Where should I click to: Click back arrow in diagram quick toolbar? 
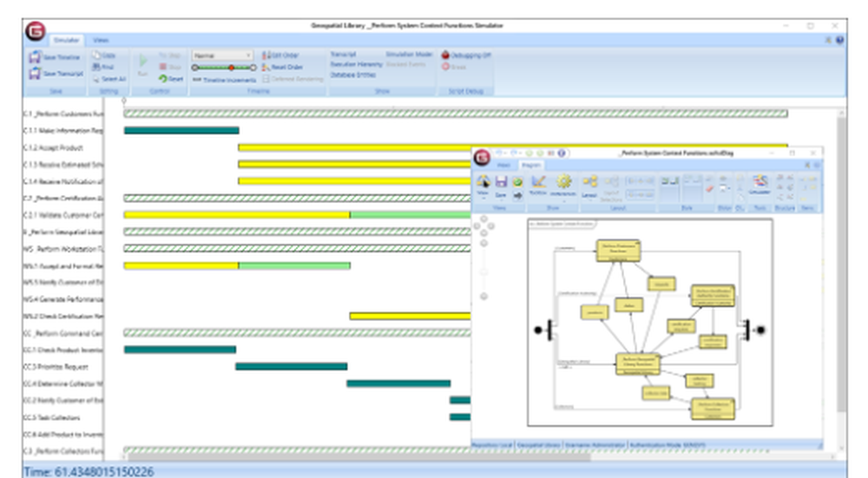[x=501, y=154]
